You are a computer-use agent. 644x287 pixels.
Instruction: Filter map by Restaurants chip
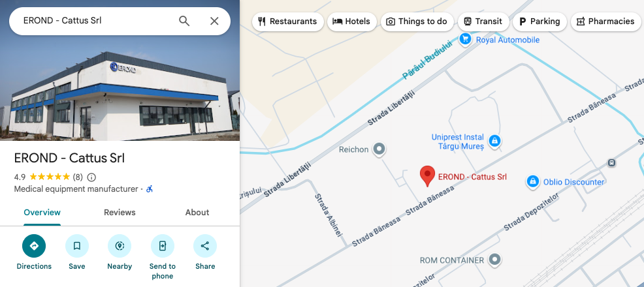[288, 22]
